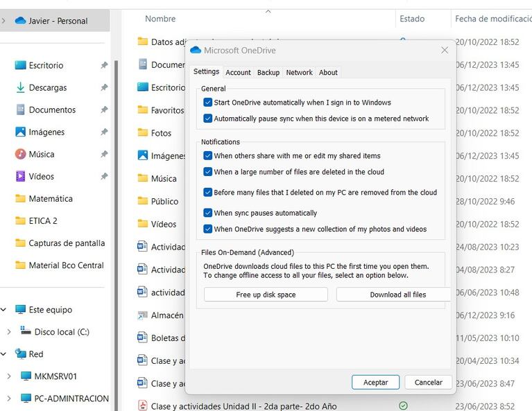Screen dimensions: 532x411
Task: Select Clase y actividades Unidad II file
Action: (x=243, y=406)
